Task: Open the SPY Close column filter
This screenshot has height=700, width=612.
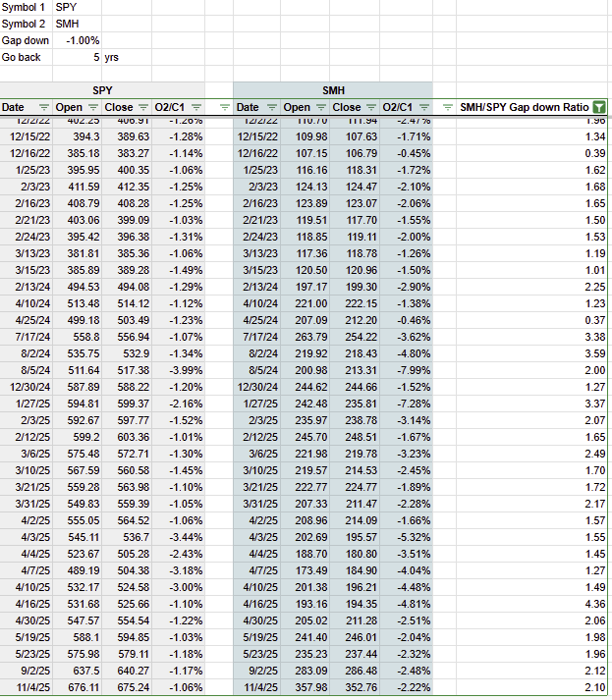Action: pos(143,107)
